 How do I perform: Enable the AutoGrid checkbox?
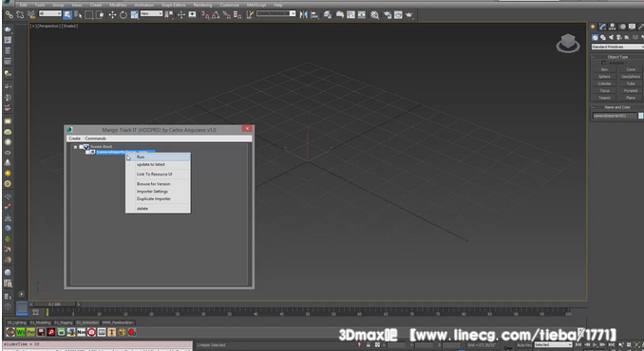click(603, 64)
